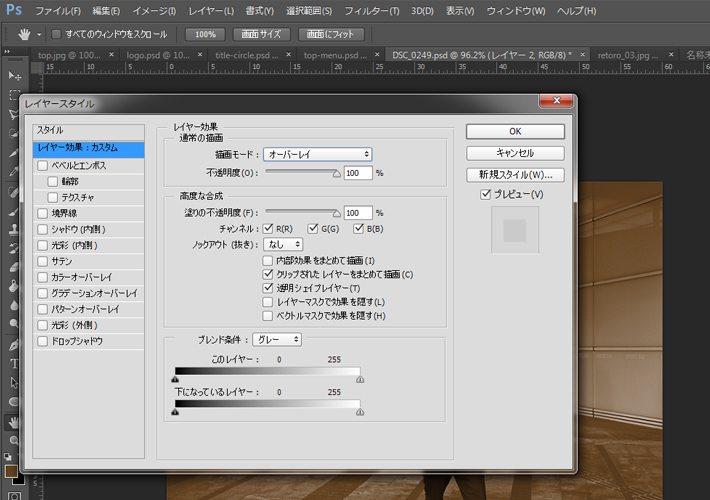Viewport: 710px width, 500px height.
Task: Switch to the retoro_03.jpg tab
Action: 628,55
